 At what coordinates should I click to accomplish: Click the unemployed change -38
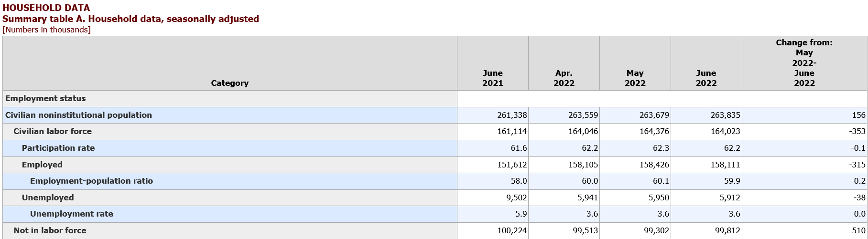click(859, 197)
